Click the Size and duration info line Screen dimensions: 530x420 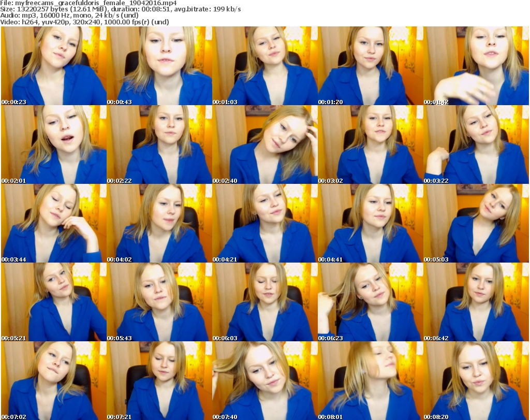(120, 9)
